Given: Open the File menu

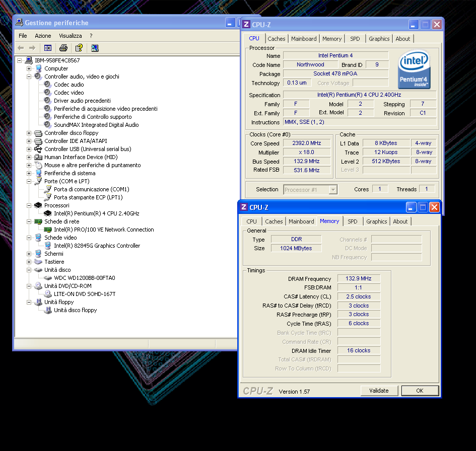Looking at the screenshot, I should pos(23,36).
